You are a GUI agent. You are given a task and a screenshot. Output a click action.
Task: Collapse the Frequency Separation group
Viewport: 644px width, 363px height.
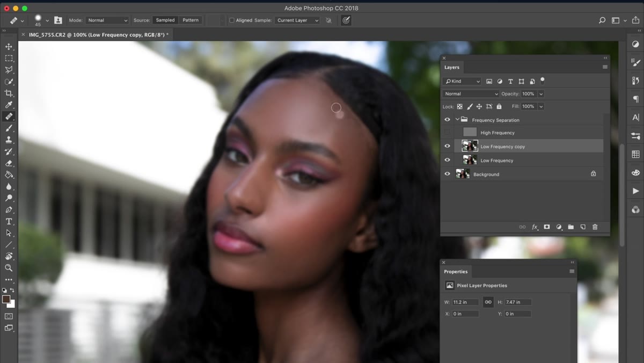click(x=457, y=120)
